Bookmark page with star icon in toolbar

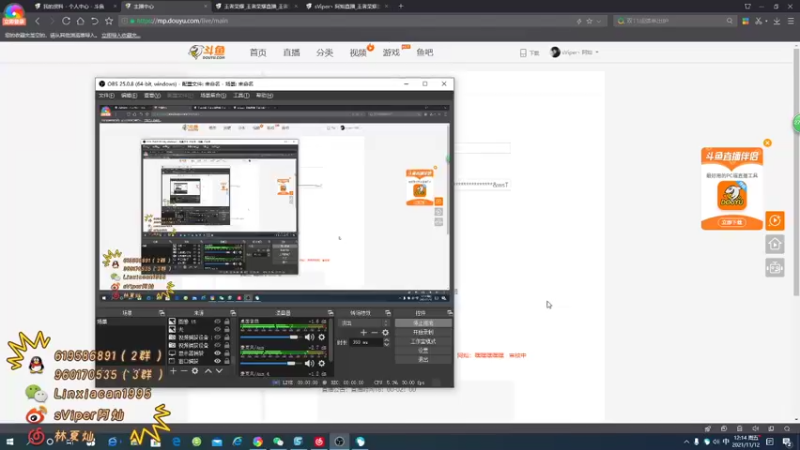click(x=109, y=21)
